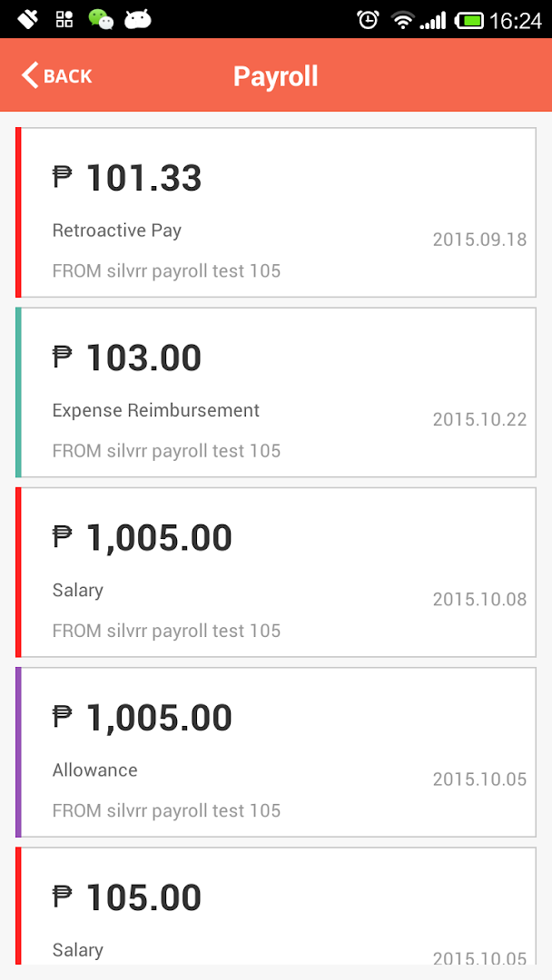Viewport: 552px width, 980px height.
Task: Tap the QR grid status bar icon
Action: (64, 19)
